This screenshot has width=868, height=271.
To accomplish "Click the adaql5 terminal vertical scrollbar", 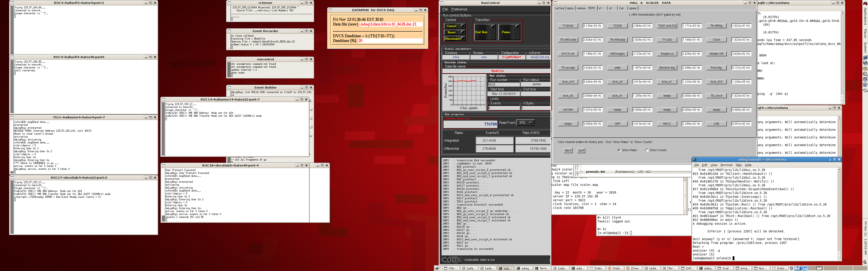I will [x=839, y=214].
